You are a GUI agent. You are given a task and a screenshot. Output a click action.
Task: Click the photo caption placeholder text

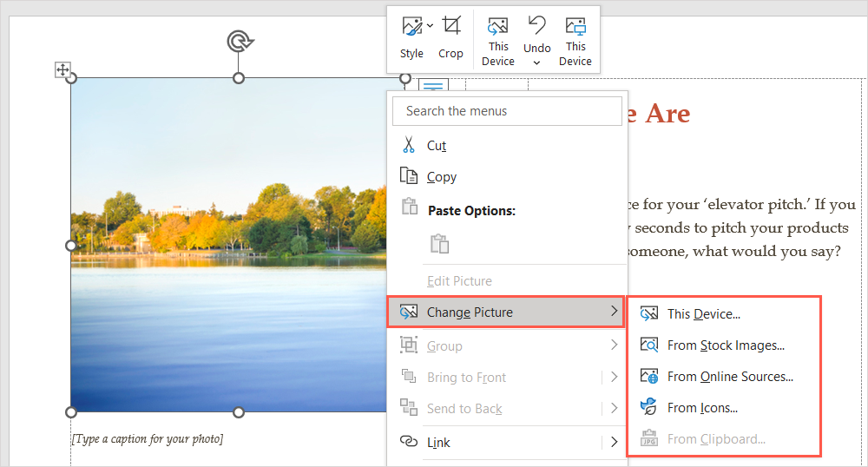coord(147,439)
